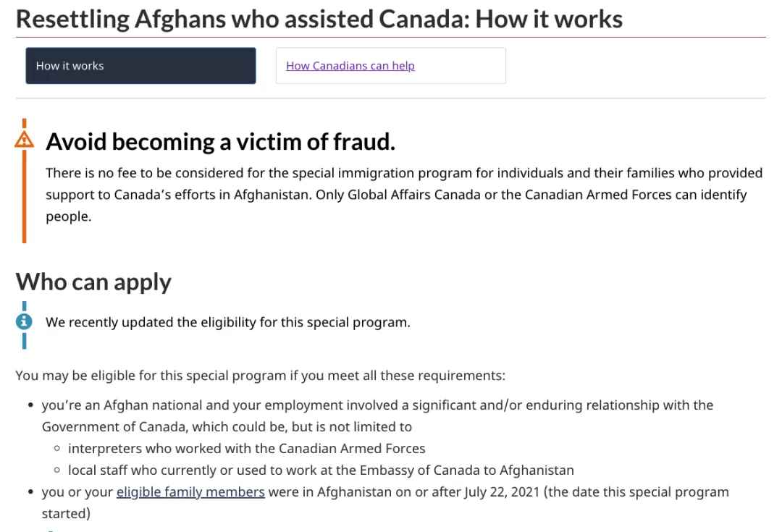Follow the "eligible family members" link
The width and height of the screenshot is (782, 532).
[190, 492]
